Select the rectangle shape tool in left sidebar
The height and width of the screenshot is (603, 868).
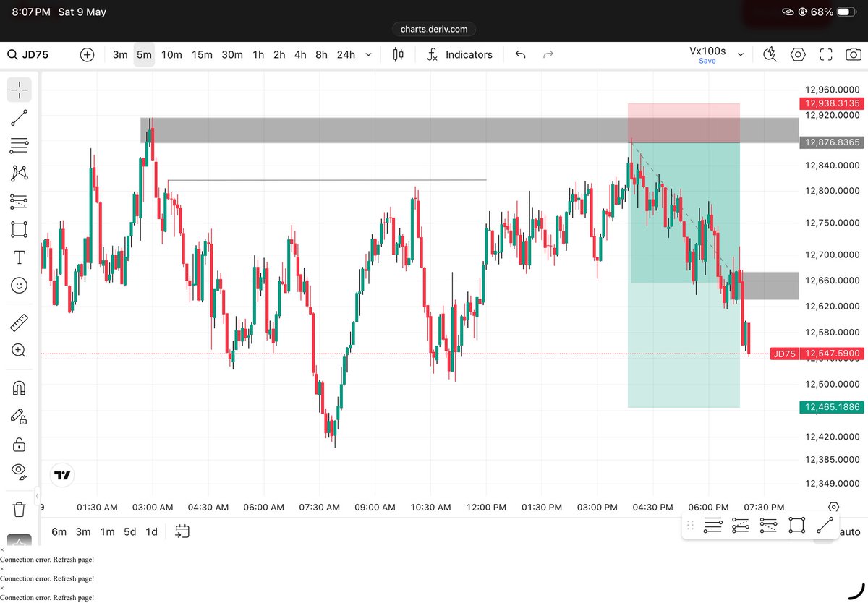(x=20, y=230)
